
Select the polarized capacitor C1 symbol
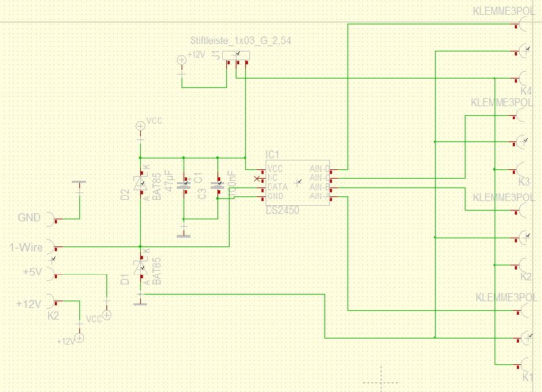click(x=184, y=185)
